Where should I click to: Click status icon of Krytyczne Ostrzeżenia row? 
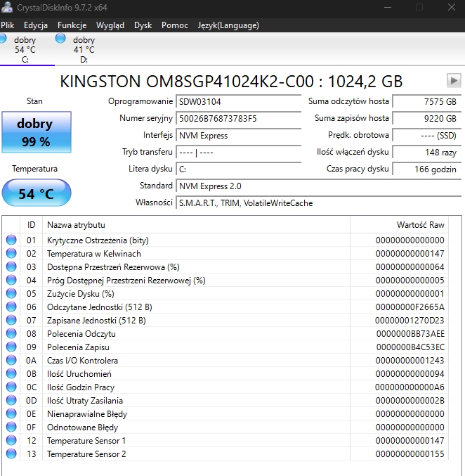tap(11, 240)
